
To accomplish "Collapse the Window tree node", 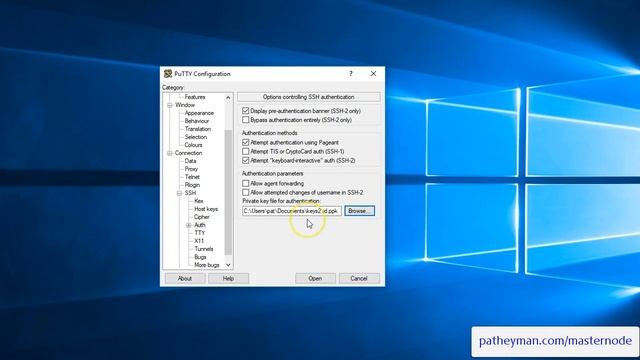I will 170,105.
